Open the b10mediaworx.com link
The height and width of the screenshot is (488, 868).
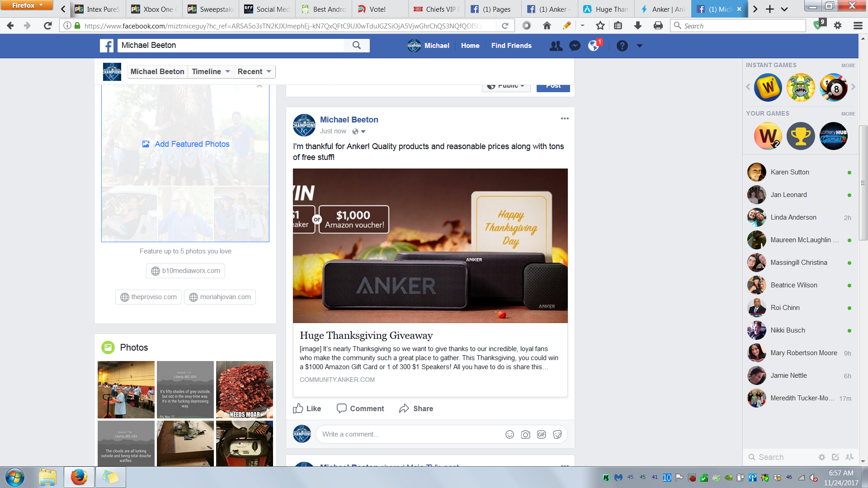pyautogui.click(x=185, y=271)
